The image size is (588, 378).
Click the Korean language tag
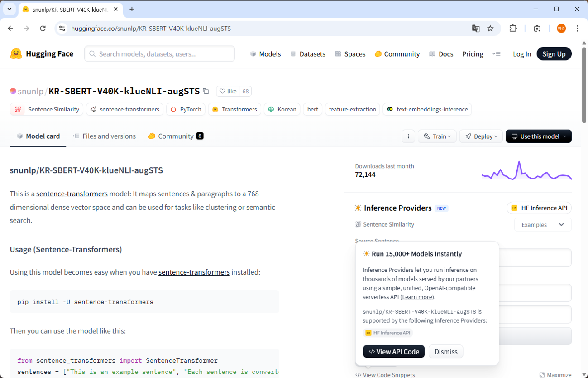tap(282, 109)
